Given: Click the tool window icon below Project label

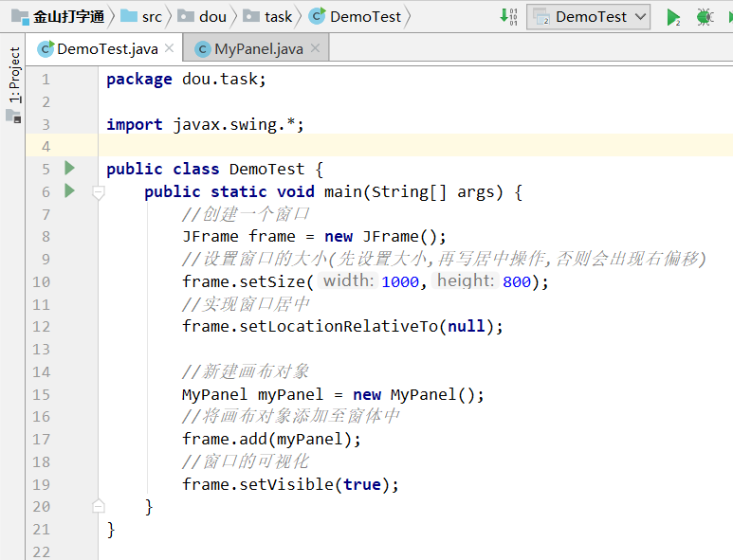Looking at the screenshot, I should click(x=13, y=116).
